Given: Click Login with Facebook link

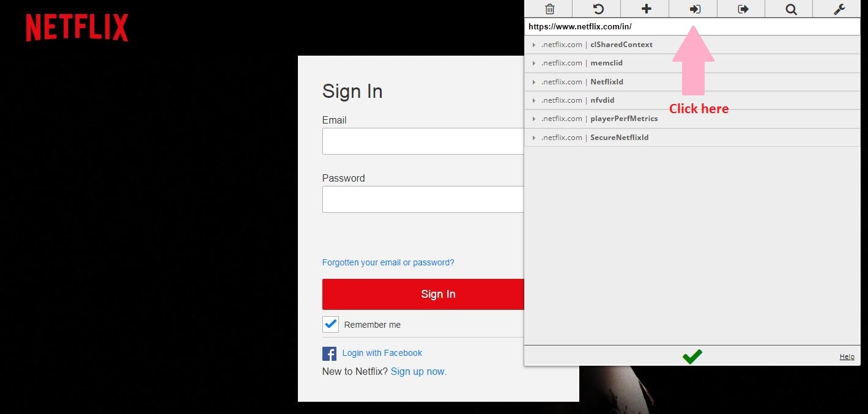Looking at the screenshot, I should pos(382,353).
